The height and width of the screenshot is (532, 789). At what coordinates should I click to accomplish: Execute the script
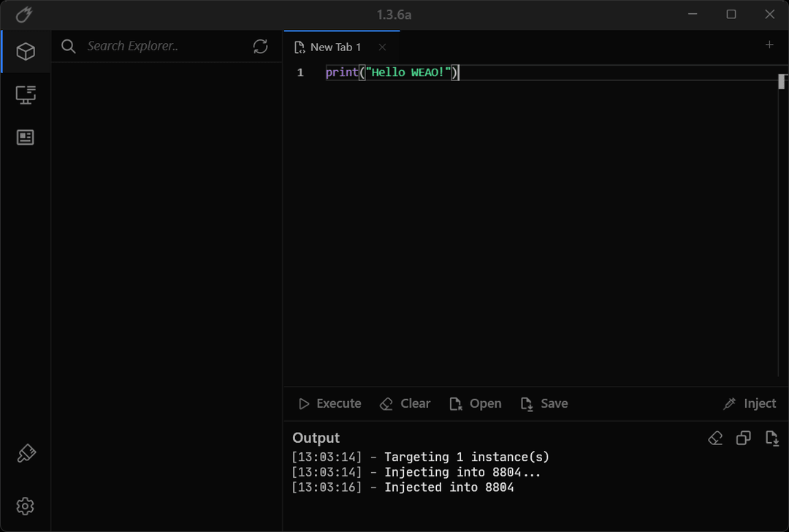click(329, 403)
